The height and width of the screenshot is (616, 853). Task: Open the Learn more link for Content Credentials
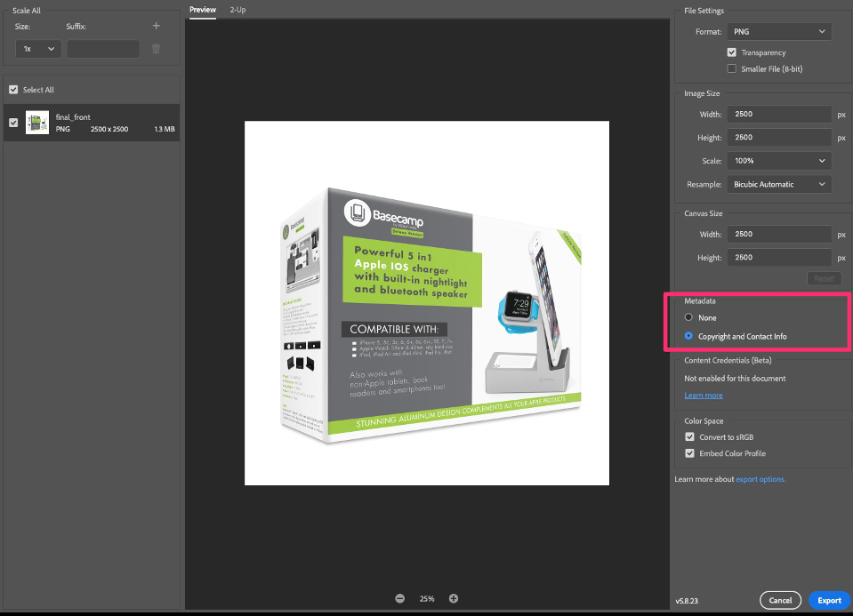704,396
